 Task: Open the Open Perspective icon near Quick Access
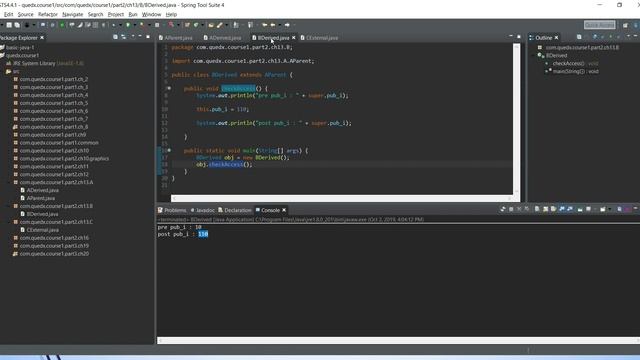pos(625,25)
